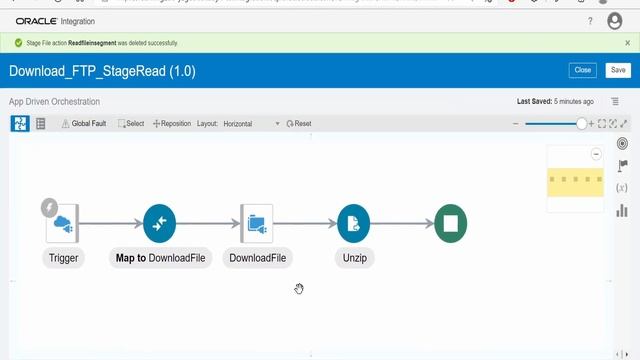The height and width of the screenshot is (360, 640).
Task: Open the DownloadFile FTP invoke node
Action: (257, 223)
